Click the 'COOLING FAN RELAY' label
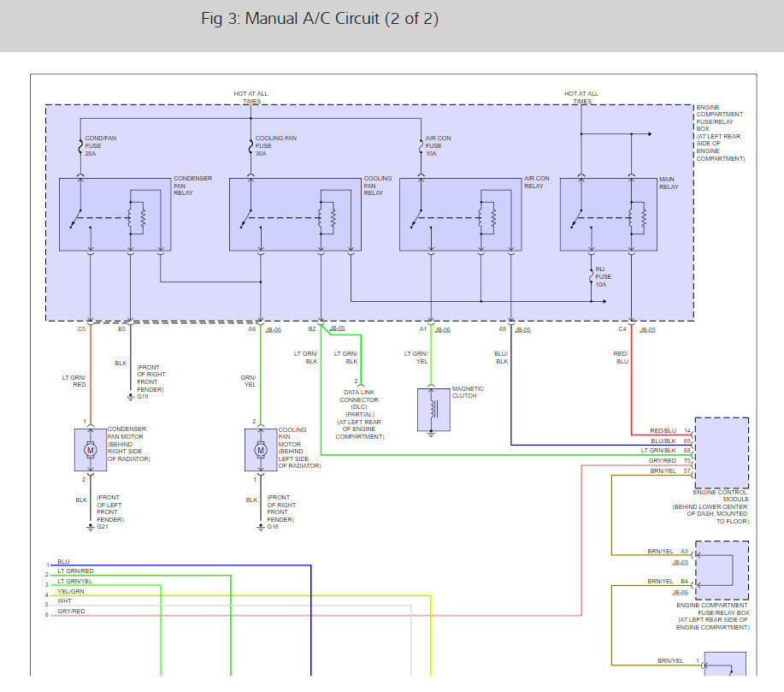The height and width of the screenshot is (692, 784). point(378,186)
